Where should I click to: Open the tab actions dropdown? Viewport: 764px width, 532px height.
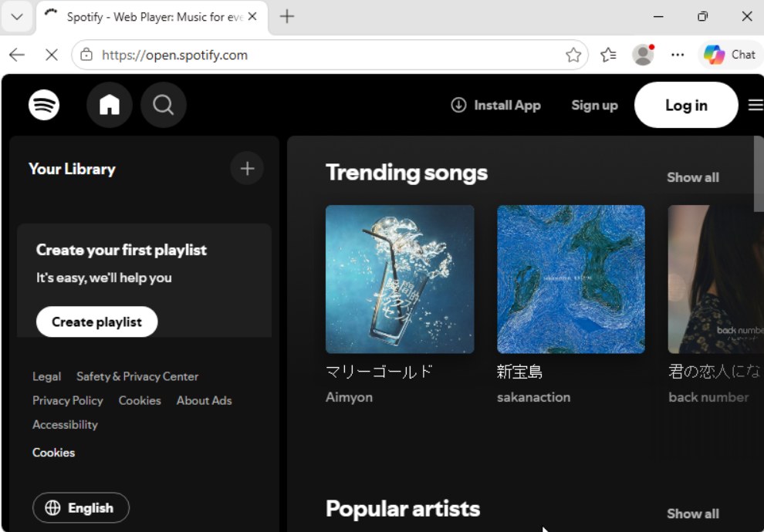point(17,17)
